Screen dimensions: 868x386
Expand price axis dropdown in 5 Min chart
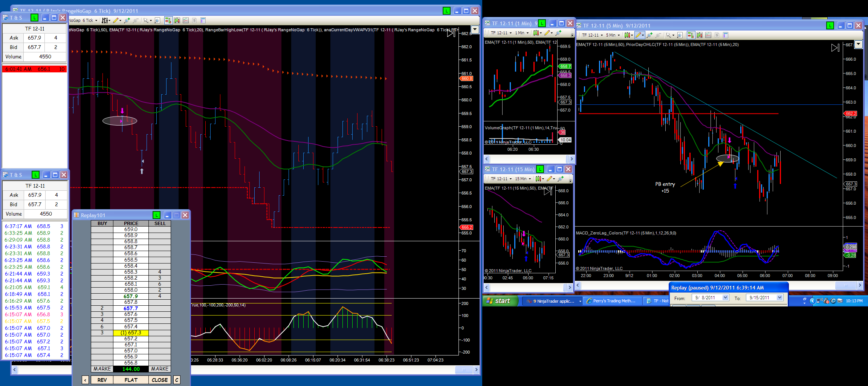point(859,44)
